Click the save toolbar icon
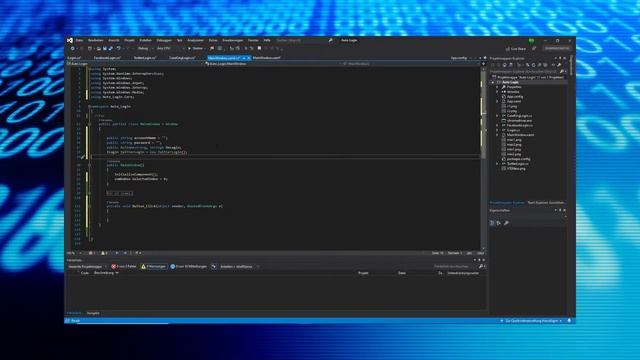Image resolution: width=640 pixels, height=360 pixels. 104,48
